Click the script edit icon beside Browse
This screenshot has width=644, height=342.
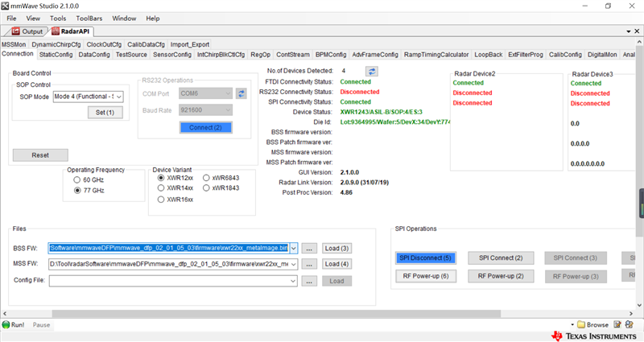pos(617,324)
